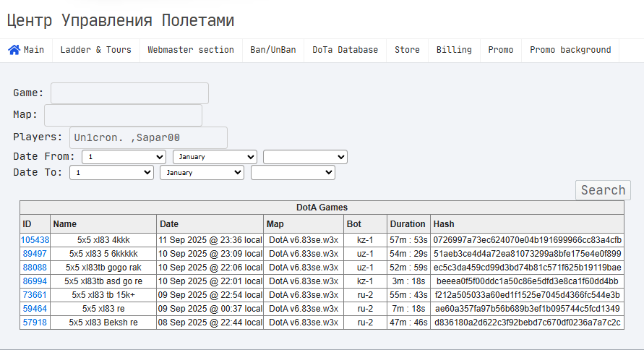
Task: Go to Webmaster section tab
Action: click(x=191, y=50)
